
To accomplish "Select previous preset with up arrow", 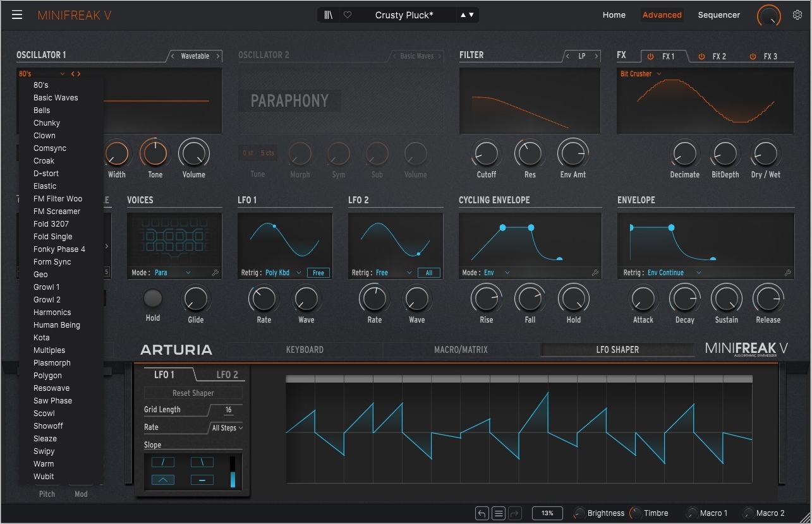I will tap(463, 15).
